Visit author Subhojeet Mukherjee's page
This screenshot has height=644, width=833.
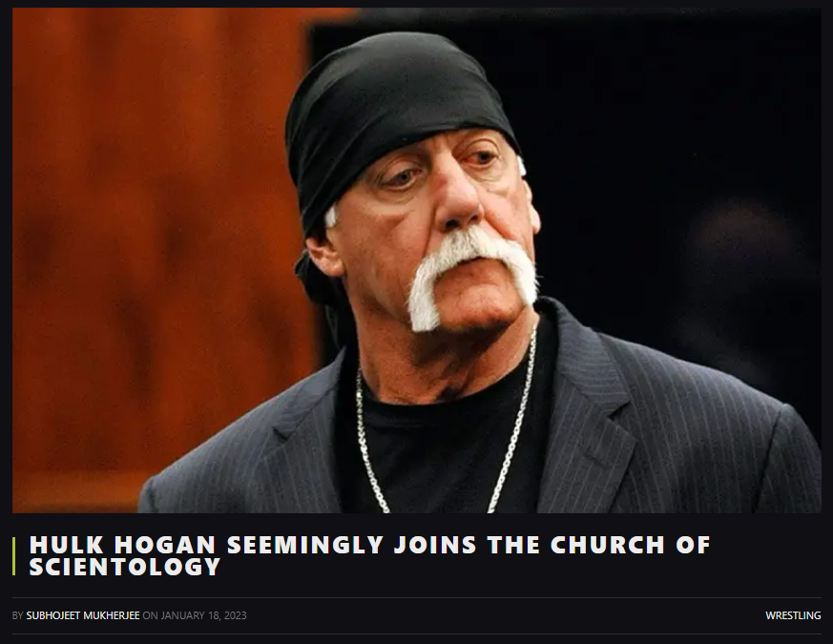pos(83,615)
